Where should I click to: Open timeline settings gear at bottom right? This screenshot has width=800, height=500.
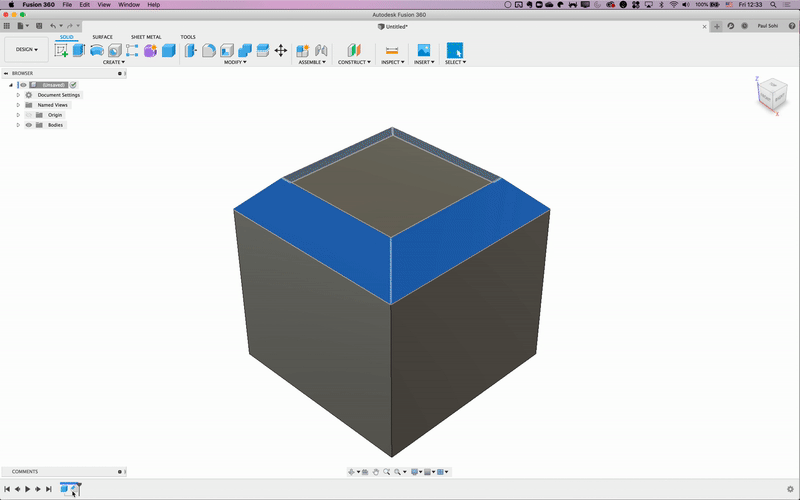(789, 489)
